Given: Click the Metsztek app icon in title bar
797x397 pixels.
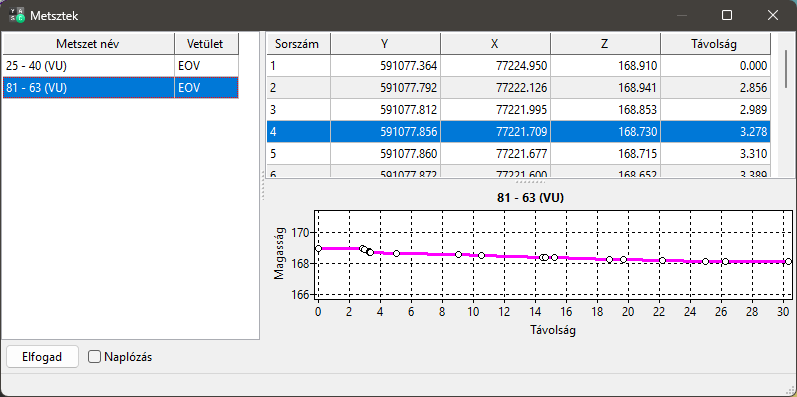Looking at the screenshot, I should 17,15.
